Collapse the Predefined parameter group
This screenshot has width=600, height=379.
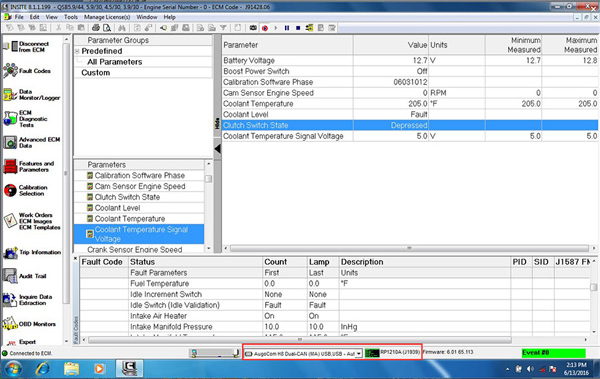77,51
